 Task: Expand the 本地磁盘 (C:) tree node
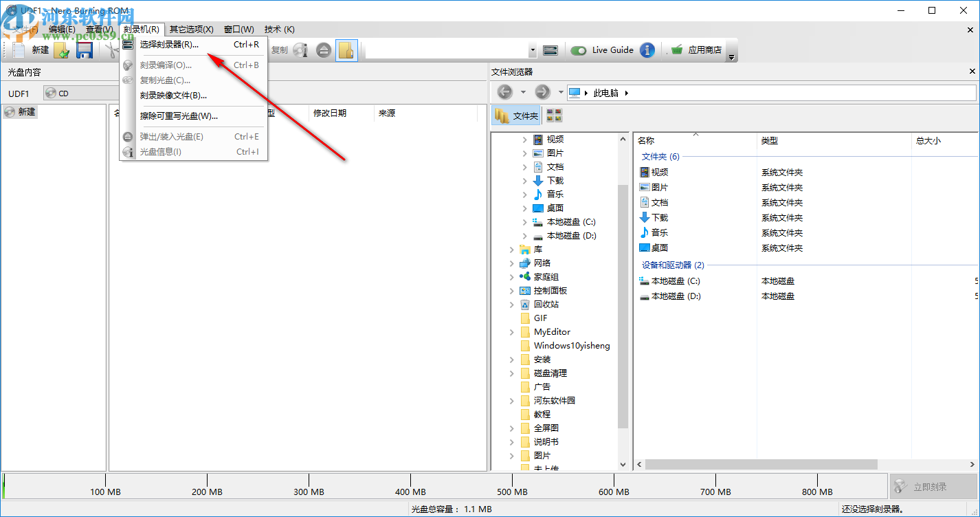525,222
